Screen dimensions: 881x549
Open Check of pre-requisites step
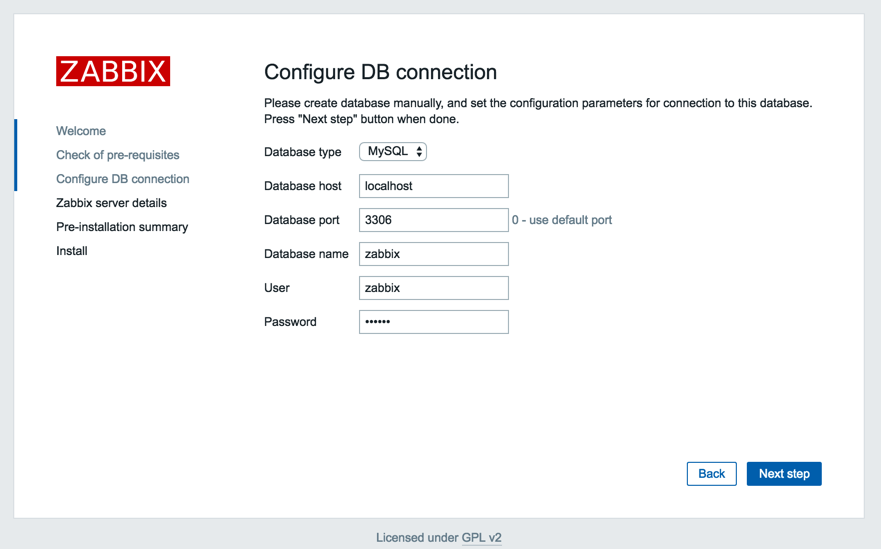[117, 155]
